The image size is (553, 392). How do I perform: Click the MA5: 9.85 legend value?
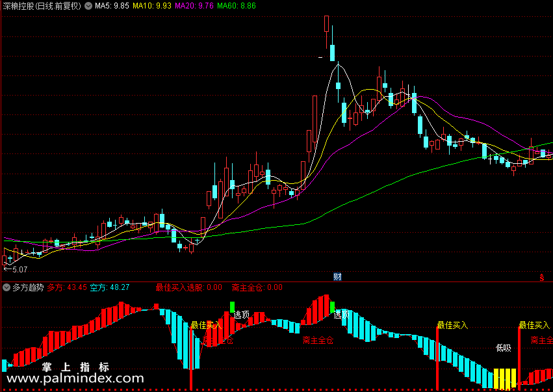[112, 6]
